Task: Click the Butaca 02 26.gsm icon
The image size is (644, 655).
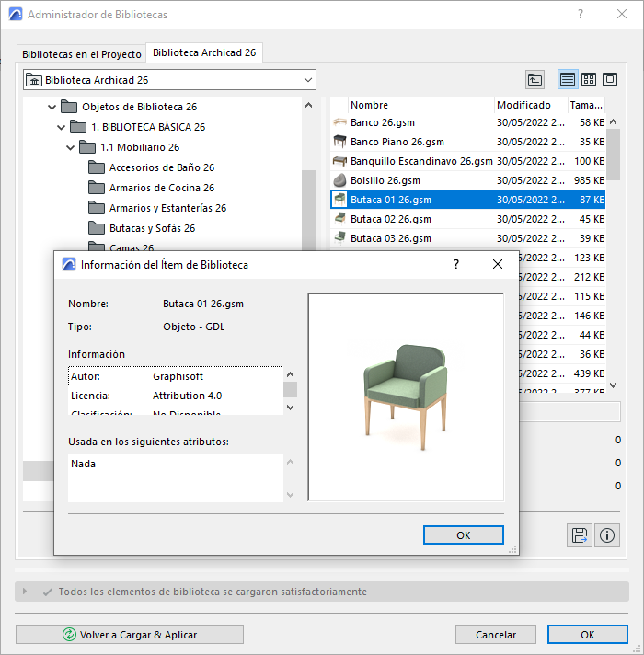Action: pyautogui.click(x=339, y=219)
